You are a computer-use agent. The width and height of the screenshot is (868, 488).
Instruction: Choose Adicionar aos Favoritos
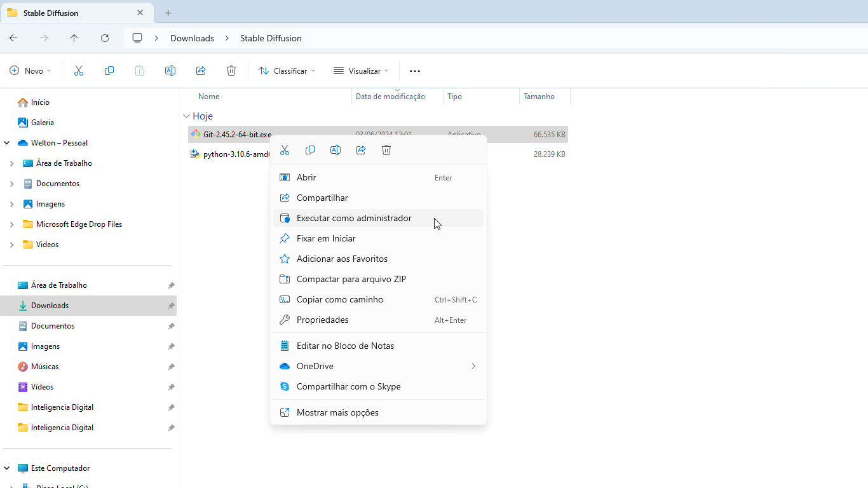pos(378,259)
